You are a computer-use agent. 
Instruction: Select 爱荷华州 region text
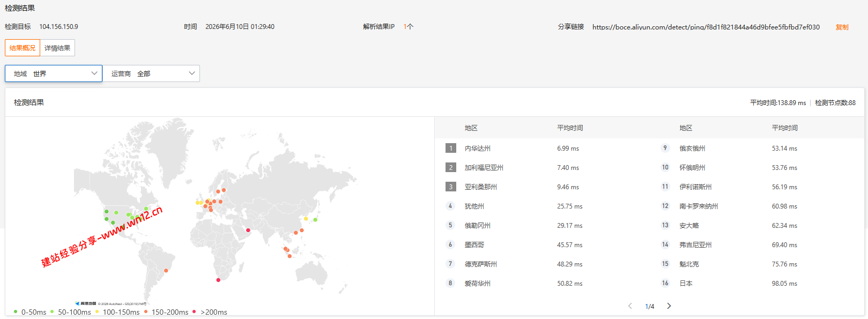coord(478,284)
